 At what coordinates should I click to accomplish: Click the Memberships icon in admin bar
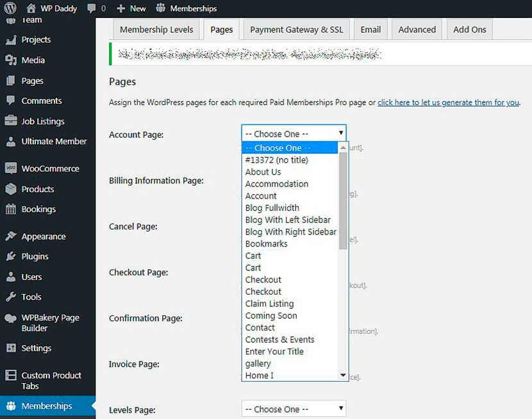coord(160,8)
